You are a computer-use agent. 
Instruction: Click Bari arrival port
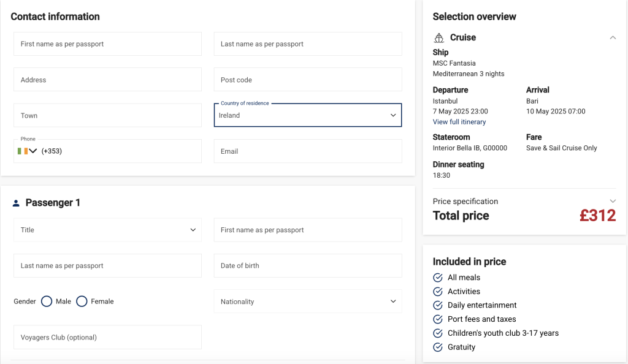(532, 101)
